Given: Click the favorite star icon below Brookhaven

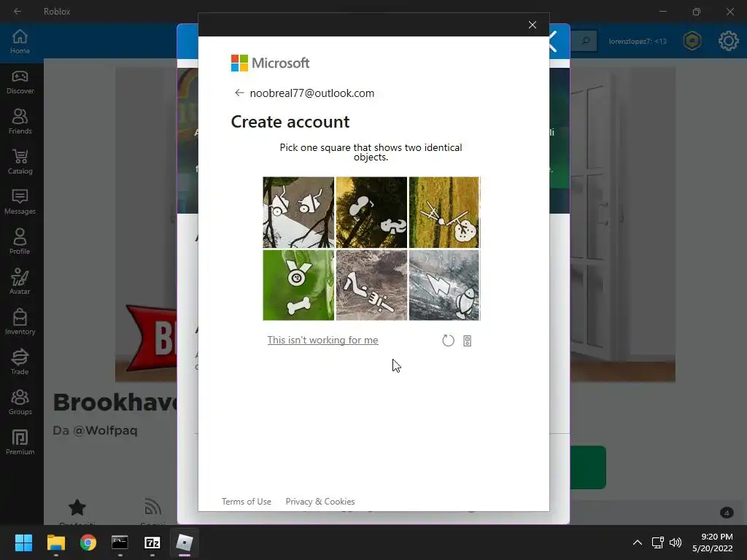Looking at the screenshot, I should coord(77,507).
